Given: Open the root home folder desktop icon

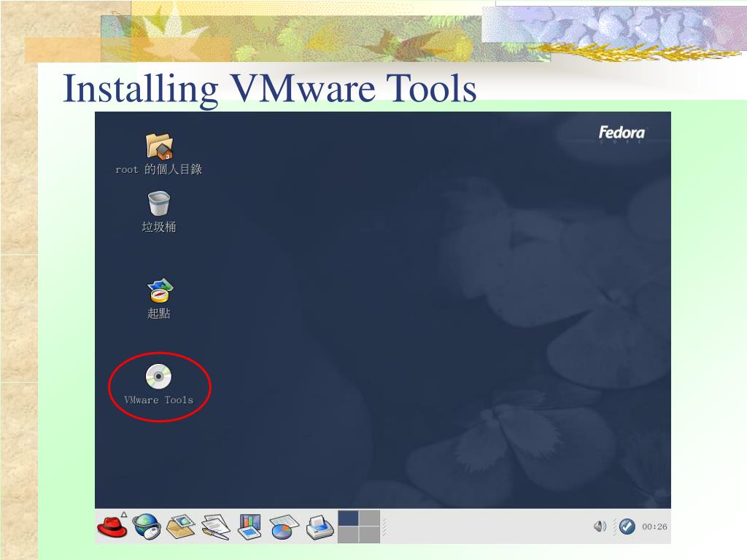Looking at the screenshot, I should point(159,146).
